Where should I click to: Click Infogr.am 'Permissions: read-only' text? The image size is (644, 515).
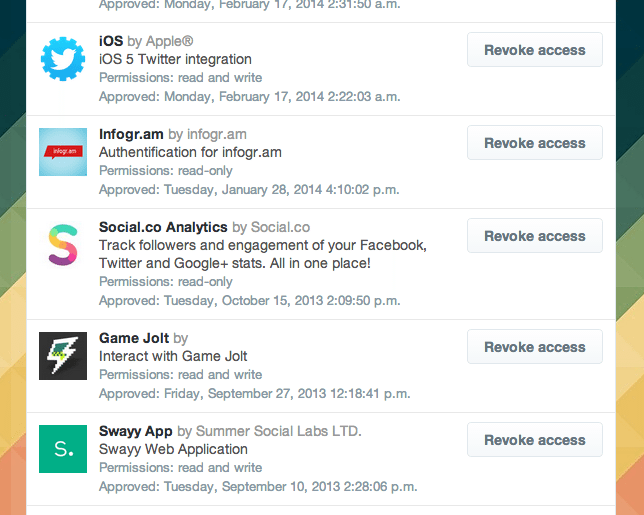(x=166, y=171)
